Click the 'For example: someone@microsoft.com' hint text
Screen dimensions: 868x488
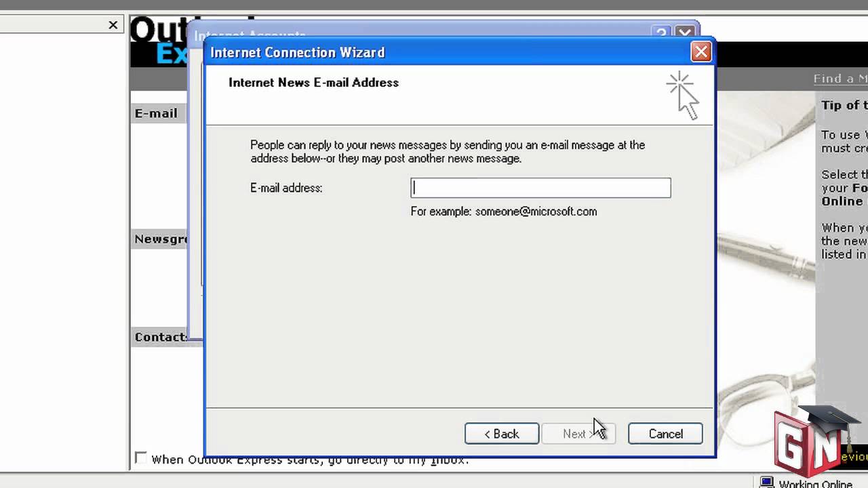pos(504,211)
